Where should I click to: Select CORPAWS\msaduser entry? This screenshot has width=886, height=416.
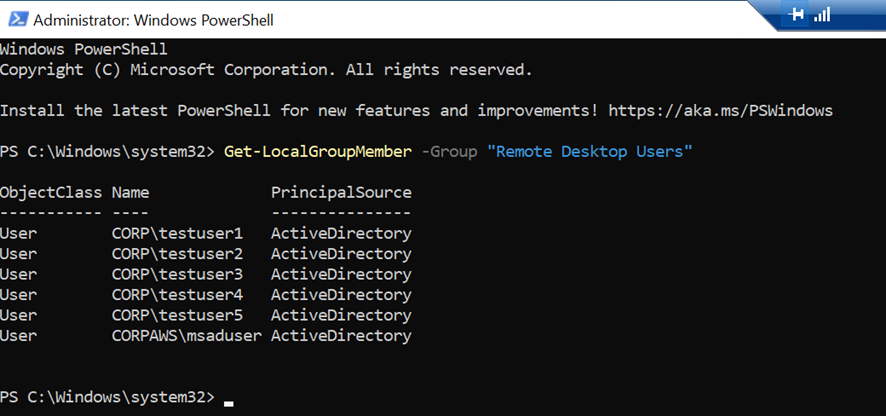[187, 336]
